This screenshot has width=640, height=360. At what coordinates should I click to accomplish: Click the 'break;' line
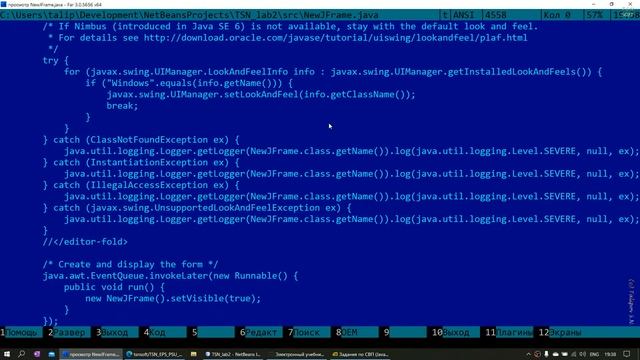tap(122, 106)
